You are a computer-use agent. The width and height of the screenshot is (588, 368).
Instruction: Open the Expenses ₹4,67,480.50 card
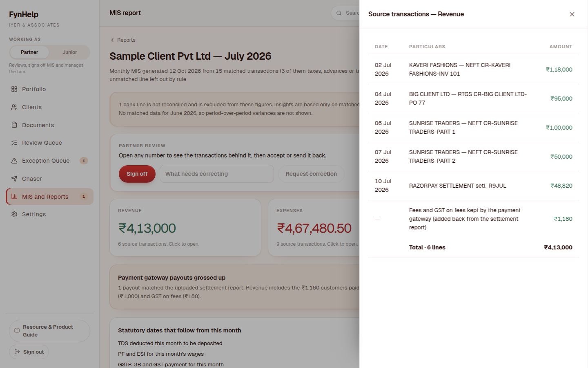point(314,228)
